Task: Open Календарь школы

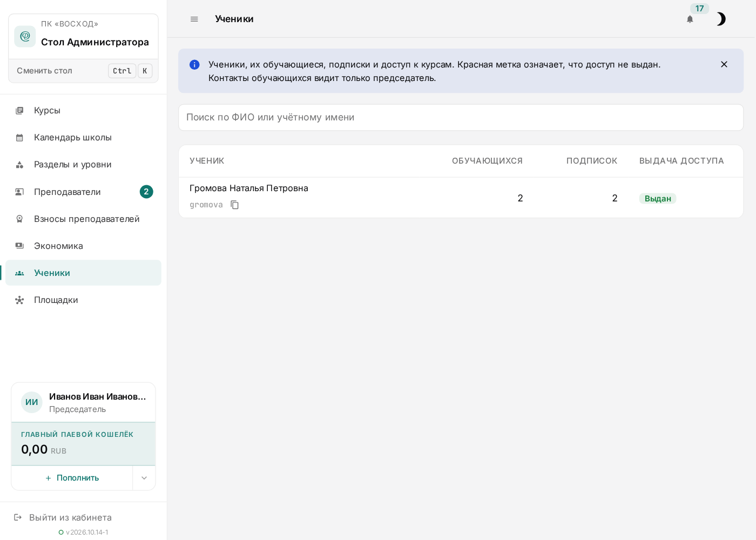Action: tap(83, 138)
